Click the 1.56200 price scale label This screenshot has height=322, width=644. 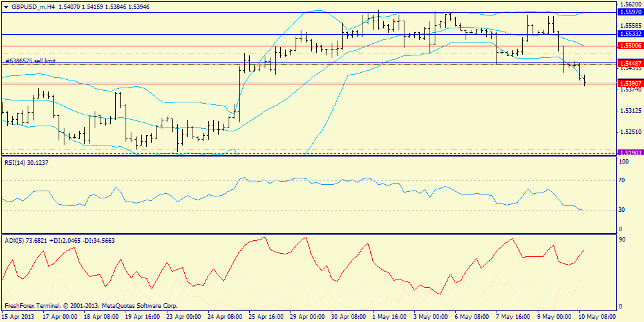click(629, 4)
